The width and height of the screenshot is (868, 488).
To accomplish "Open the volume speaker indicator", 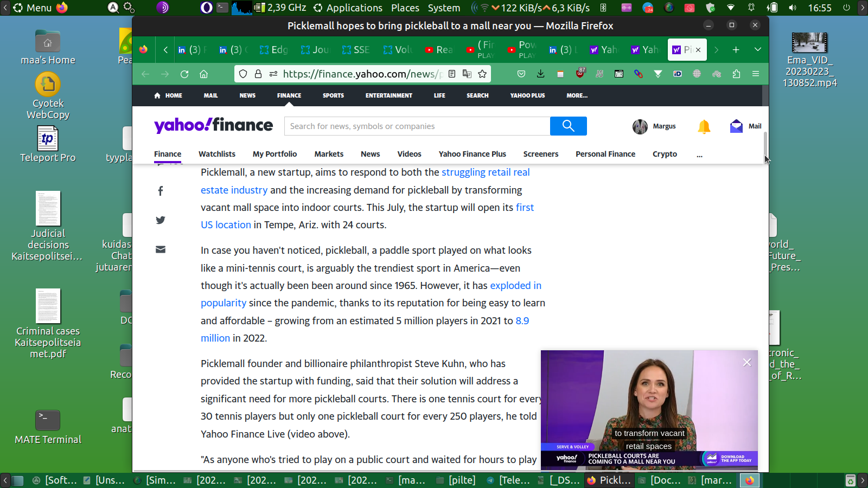I will (793, 8).
